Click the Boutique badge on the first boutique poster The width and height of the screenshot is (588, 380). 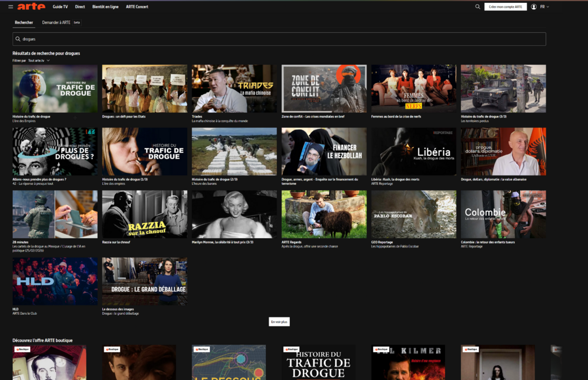coord(22,349)
